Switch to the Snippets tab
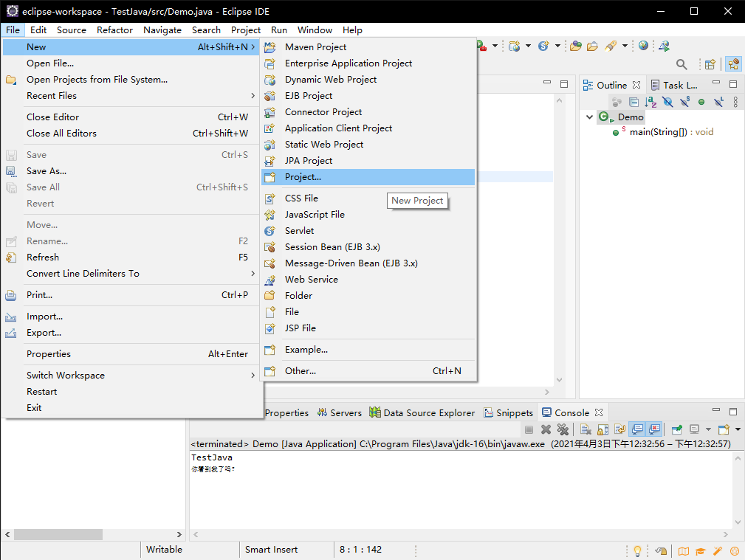The image size is (745, 560). pyautogui.click(x=509, y=412)
